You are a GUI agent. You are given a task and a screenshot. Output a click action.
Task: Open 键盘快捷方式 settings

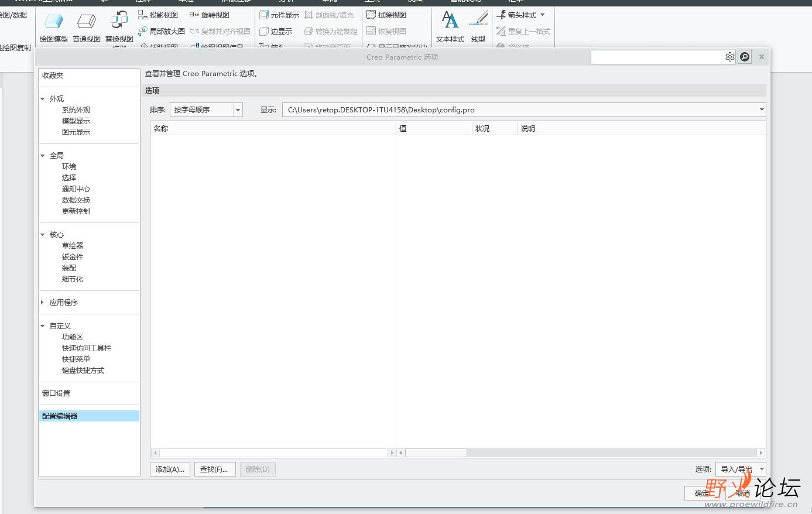point(83,371)
